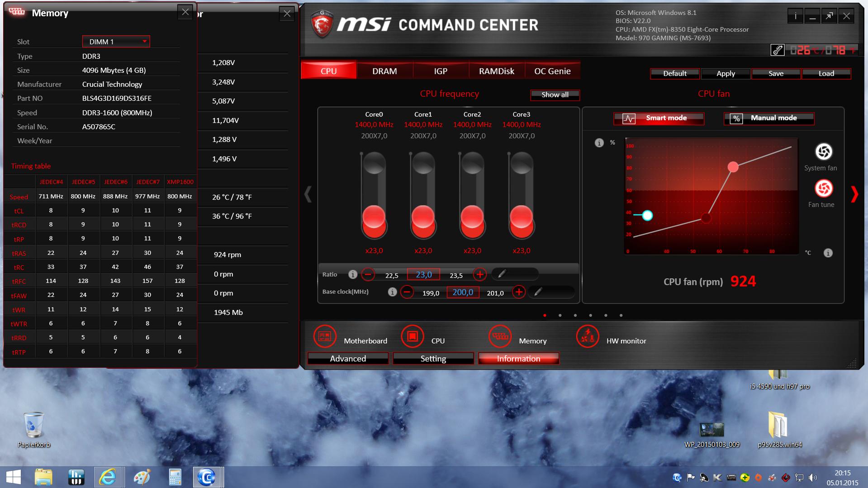Click the clock showing 20:15
868x488 pixels.
[x=843, y=473]
